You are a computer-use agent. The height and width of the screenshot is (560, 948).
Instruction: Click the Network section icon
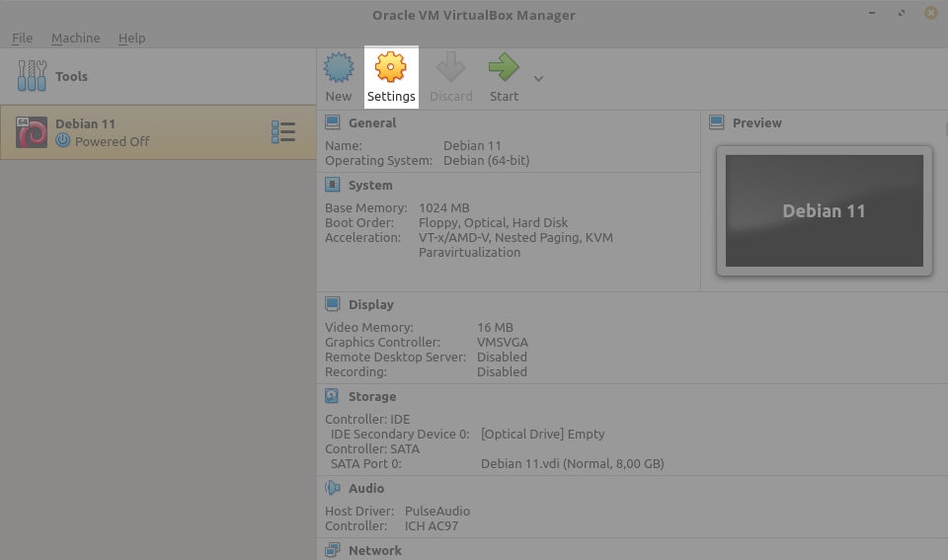tap(333, 550)
